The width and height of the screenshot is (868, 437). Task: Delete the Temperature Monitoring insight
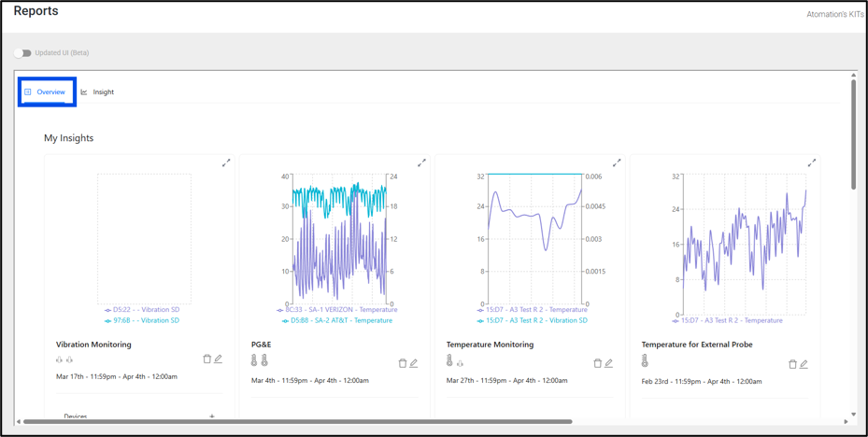[598, 363]
